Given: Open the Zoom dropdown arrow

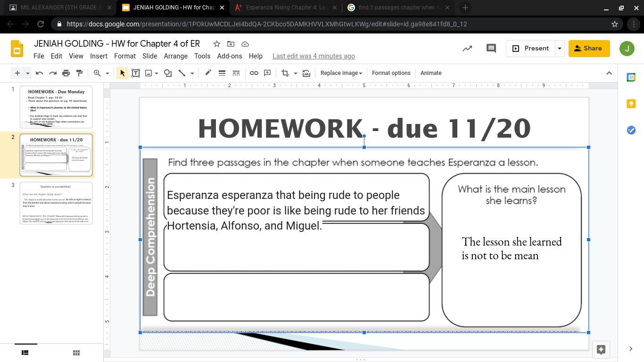Looking at the screenshot, I should (107, 73).
